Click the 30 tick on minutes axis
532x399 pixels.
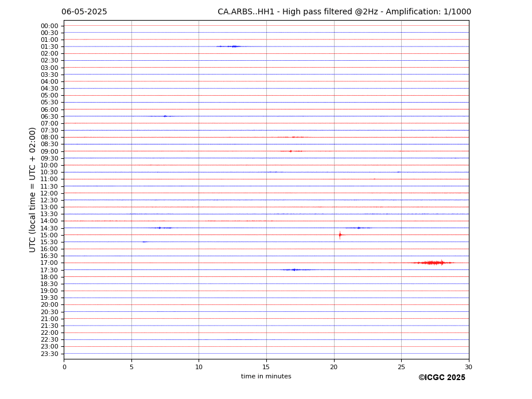point(468,367)
